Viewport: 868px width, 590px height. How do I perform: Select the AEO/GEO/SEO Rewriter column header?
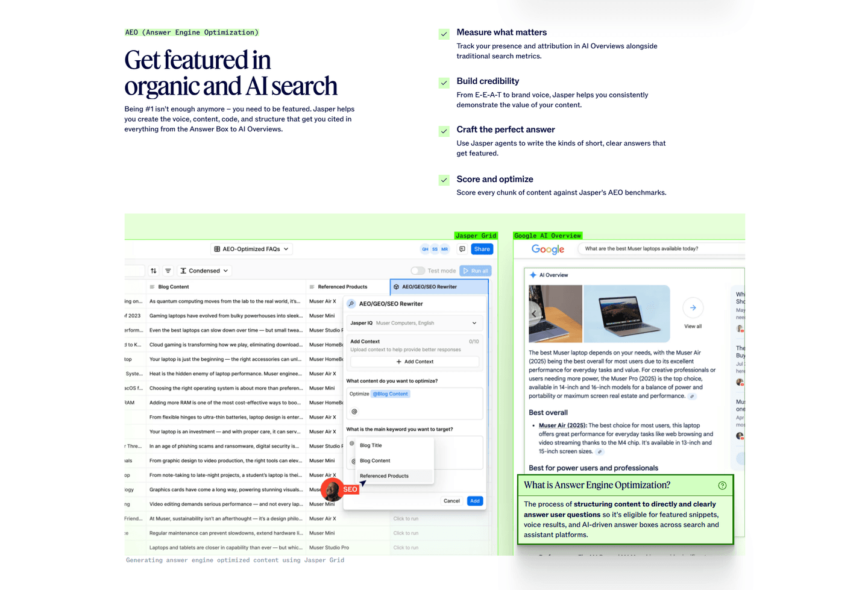coord(439,287)
